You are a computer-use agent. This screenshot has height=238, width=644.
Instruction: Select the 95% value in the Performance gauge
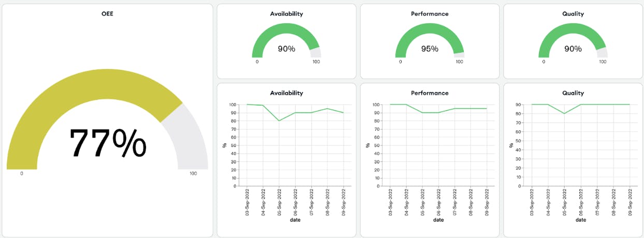[x=430, y=49]
